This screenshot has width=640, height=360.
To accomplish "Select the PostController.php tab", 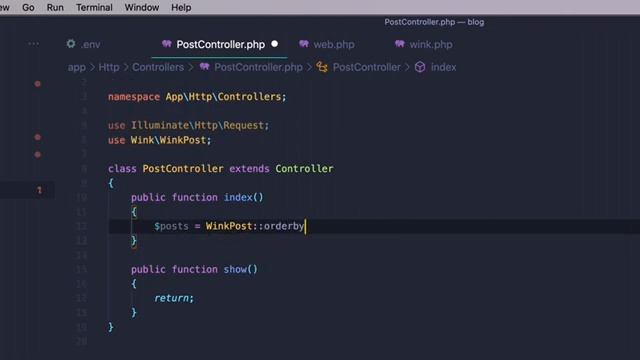I will (220, 44).
